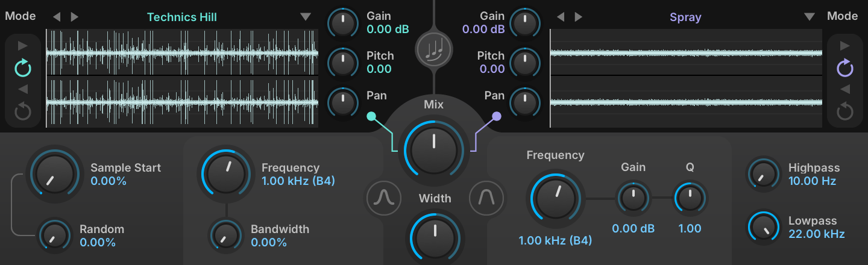The width and height of the screenshot is (868, 265).
Task: Click the Bandwidth value 0.00%
Action: click(269, 242)
